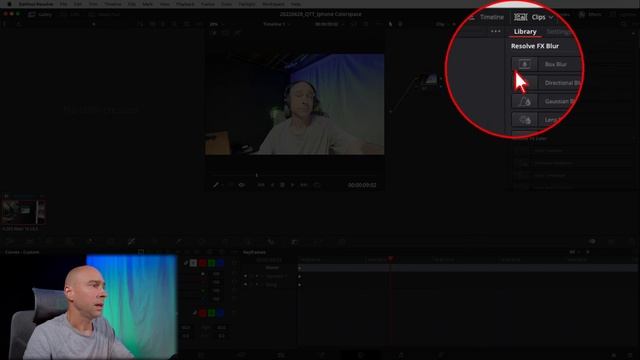Toggle the Timeline panel button
Image resolution: width=640 pixels, height=360 pixels.
pos(487,17)
